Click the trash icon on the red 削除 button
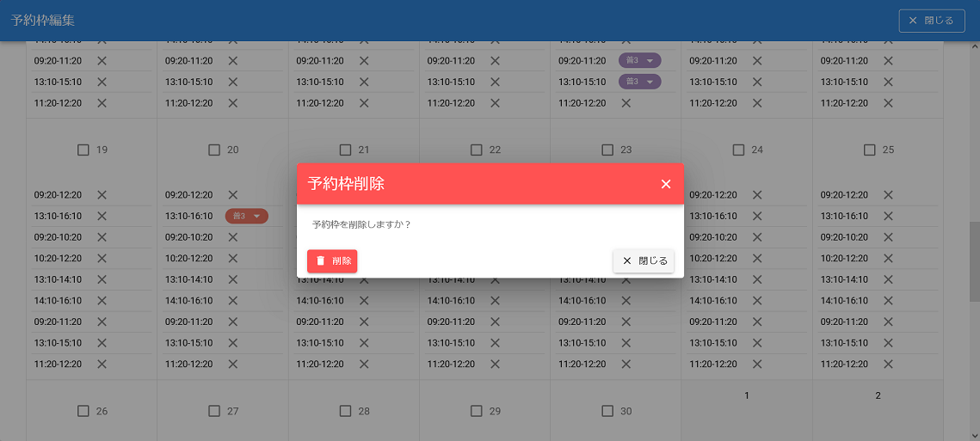Screen dimensions: 980x441 [x=321, y=260]
